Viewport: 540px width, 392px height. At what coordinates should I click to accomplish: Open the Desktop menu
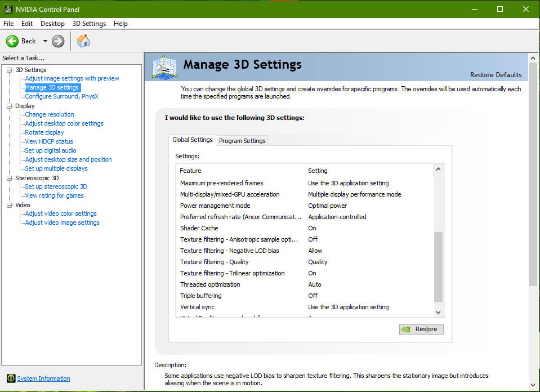[x=52, y=24]
